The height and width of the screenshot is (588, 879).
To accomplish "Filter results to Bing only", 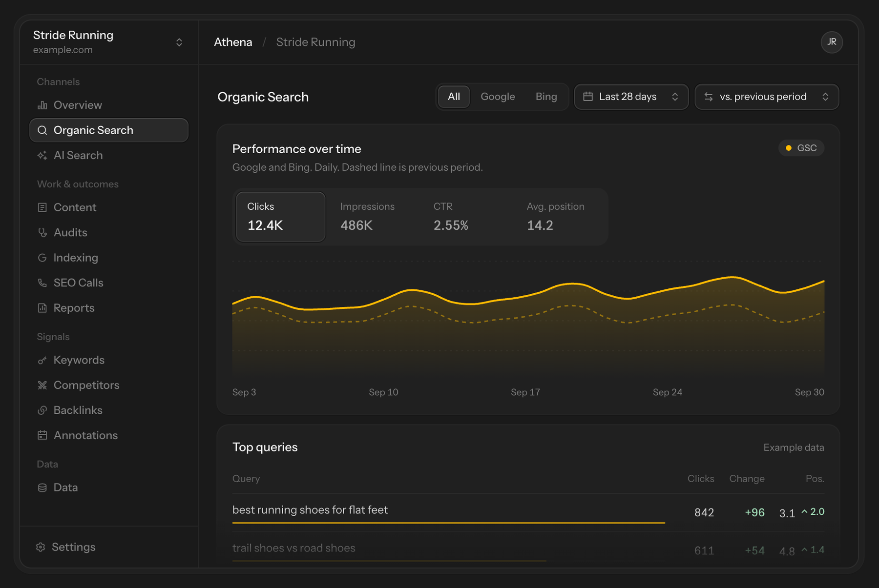I will pyautogui.click(x=546, y=97).
